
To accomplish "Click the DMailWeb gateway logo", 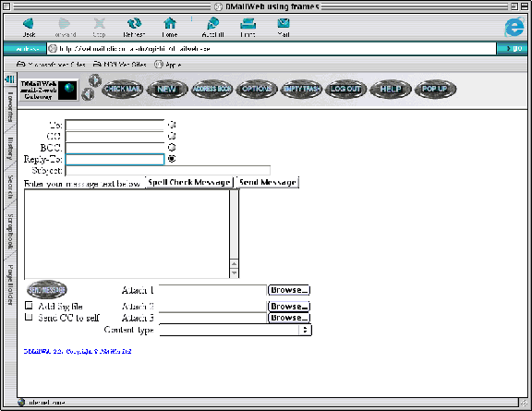I will (x=49, y=90).
